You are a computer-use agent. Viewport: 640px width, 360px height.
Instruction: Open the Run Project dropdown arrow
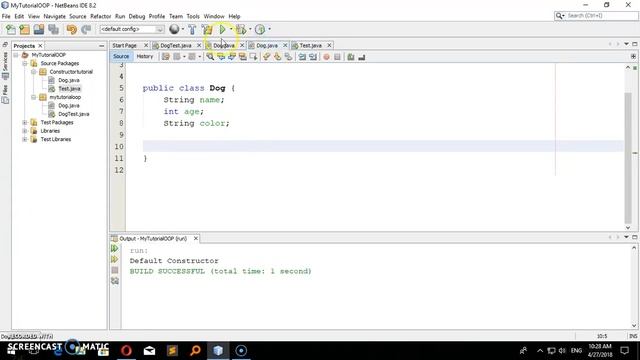(231, 29)
